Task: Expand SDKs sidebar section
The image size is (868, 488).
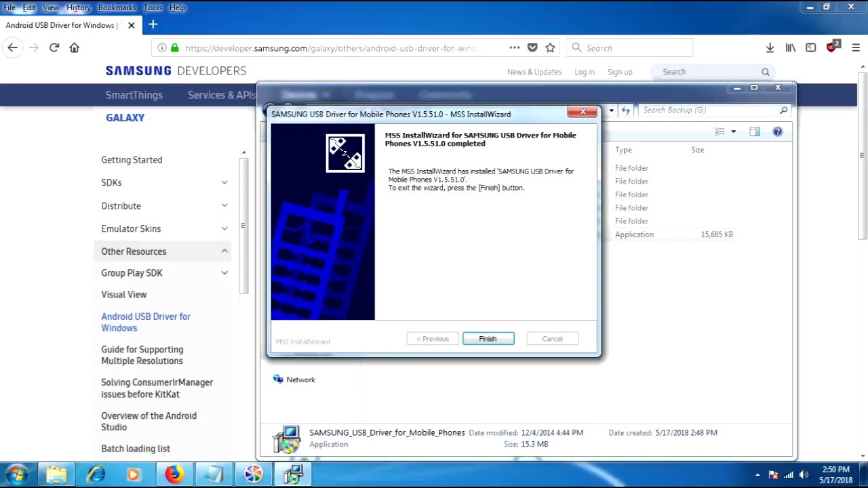Action: click(224, 182)
